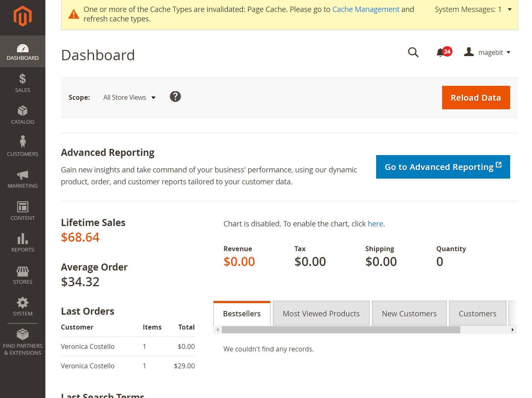Open the notifications bell with 24 badge
Screen dimensions: 532x398
coord(444,52)
